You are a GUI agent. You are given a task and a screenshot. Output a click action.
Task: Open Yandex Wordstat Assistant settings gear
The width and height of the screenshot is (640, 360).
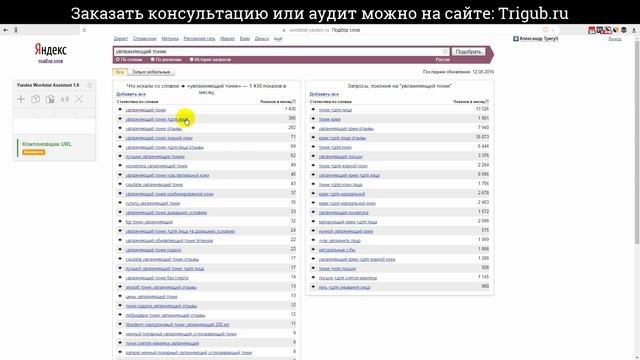tap(90, 85)
